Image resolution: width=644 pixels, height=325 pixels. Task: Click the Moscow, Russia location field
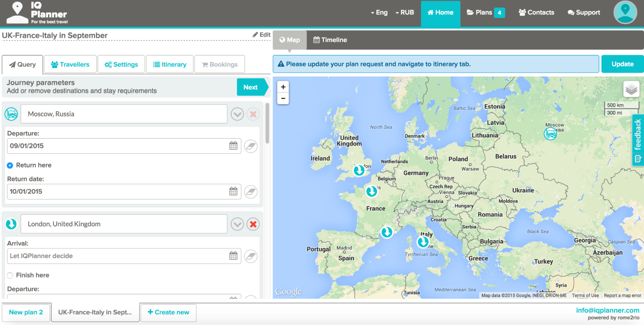tap(124, 114)
